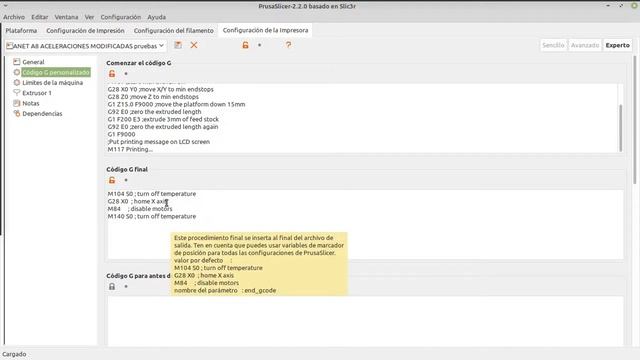Viewport: 640px width, 360px height.
Task: Click inside the start G-code text area
Action: [x=362, y=118]
